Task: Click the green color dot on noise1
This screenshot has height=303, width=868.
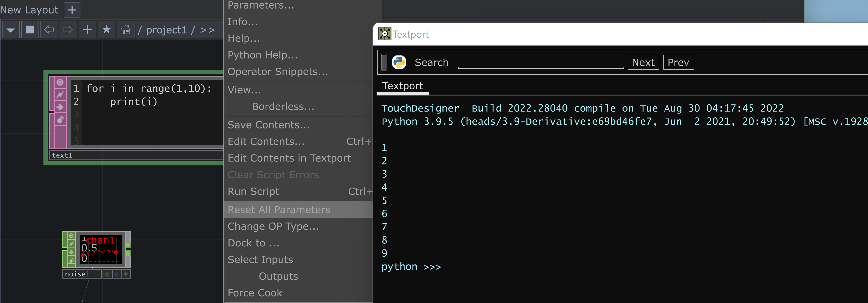Action: coord(107,274)
